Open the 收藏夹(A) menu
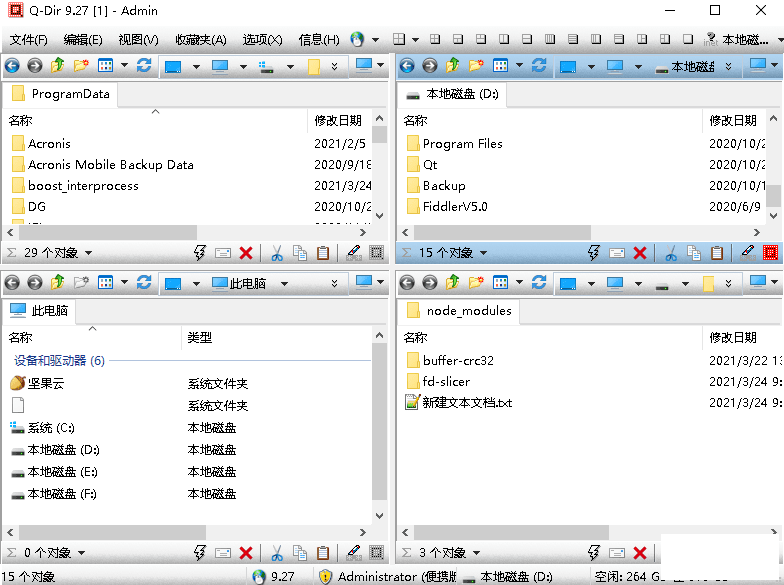This screenshot has width=784, height=585. point(201,40)
